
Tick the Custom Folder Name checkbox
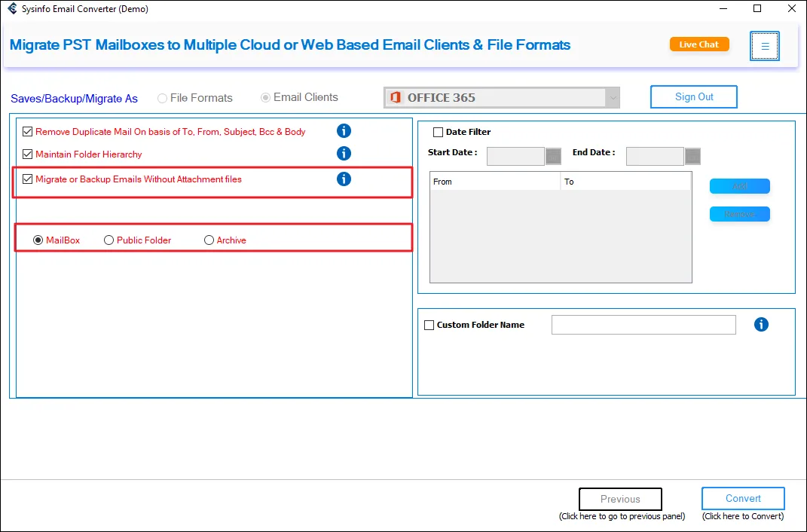point(429,326)
